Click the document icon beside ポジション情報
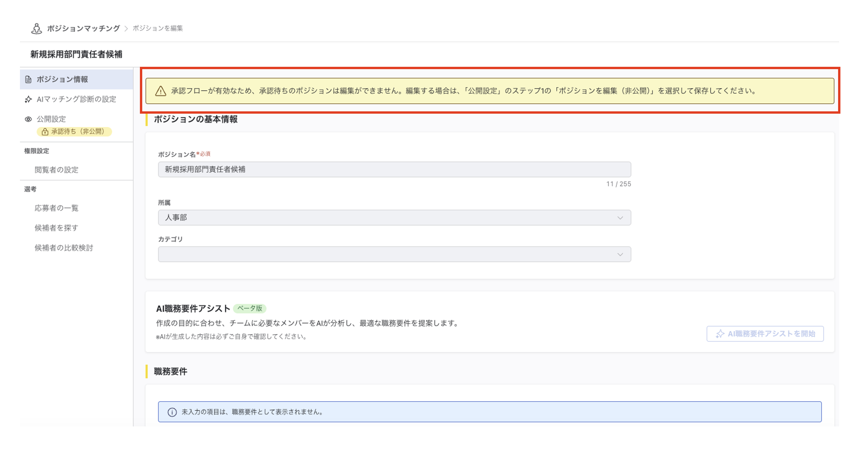Screen dimensions: 868x456 click(x=29, y=79)
